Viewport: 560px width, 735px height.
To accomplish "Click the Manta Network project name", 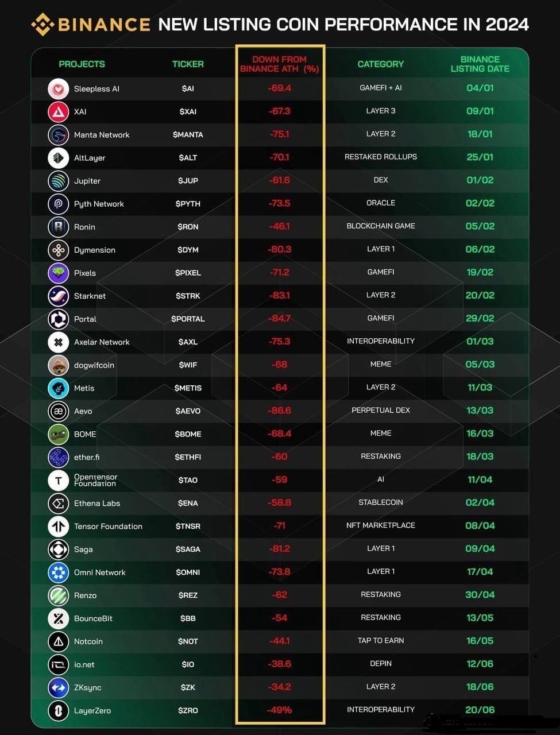I will (102, 135).
